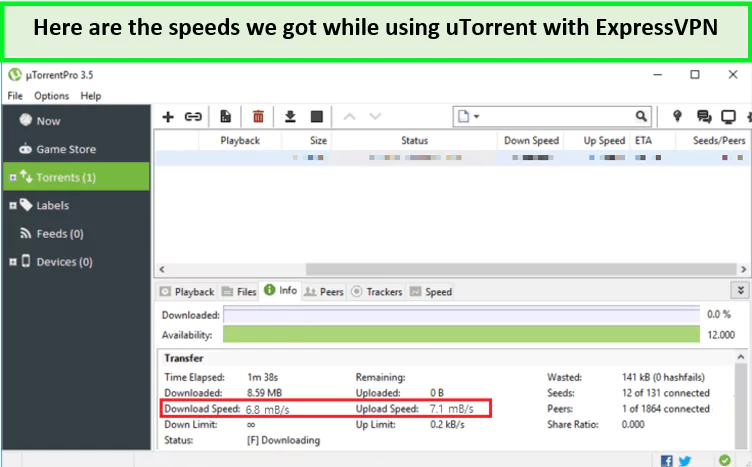Switch to the Files tab
The width and height of the screenshot is (752, 467).
tap(239, 292)
